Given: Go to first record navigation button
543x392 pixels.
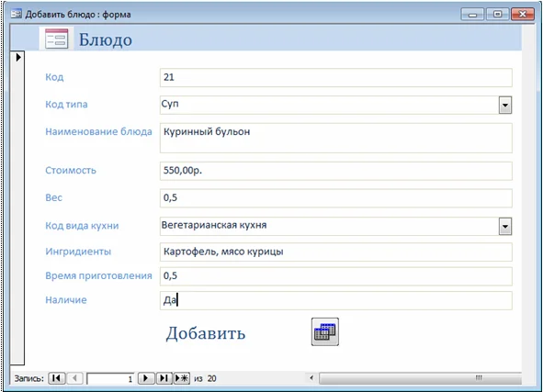Looking at the screenshot, I should point(57,378).
